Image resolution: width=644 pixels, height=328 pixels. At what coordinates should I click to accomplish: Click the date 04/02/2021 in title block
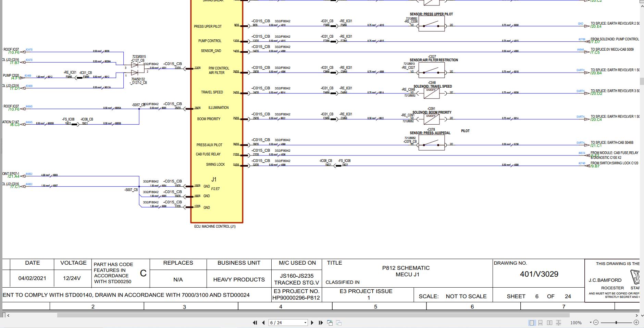[x=32, y=278]
